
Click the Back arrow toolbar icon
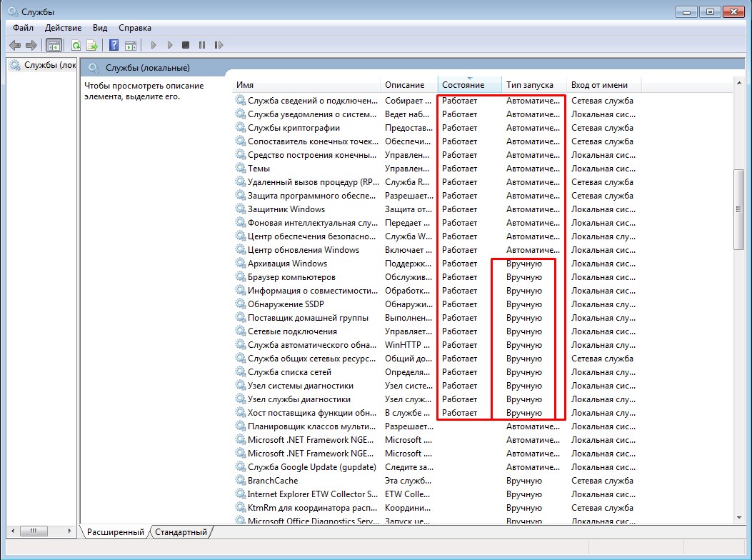tap(15, 45)
